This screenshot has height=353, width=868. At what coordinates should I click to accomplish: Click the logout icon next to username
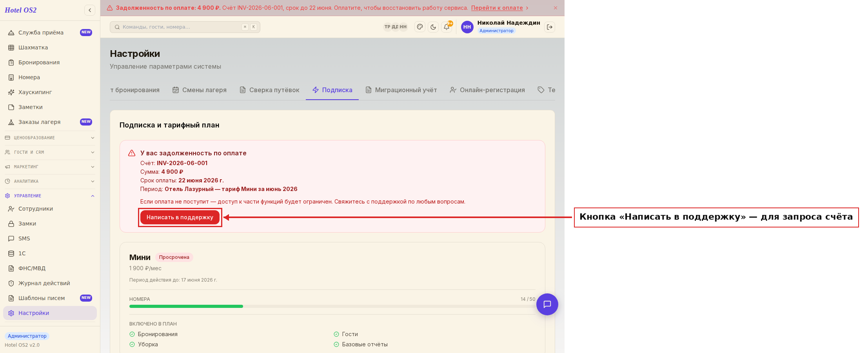coord(550,27)
